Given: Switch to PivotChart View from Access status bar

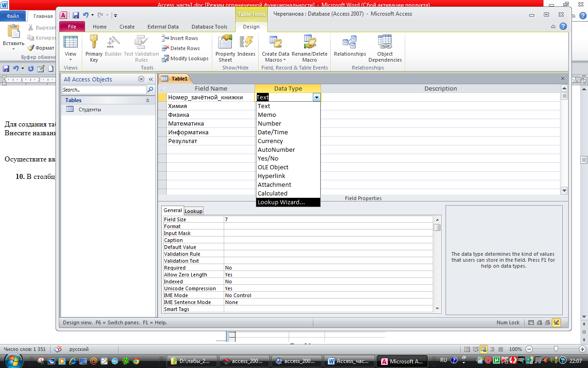Looking at the screenshot, I should [x=548, y=322].
